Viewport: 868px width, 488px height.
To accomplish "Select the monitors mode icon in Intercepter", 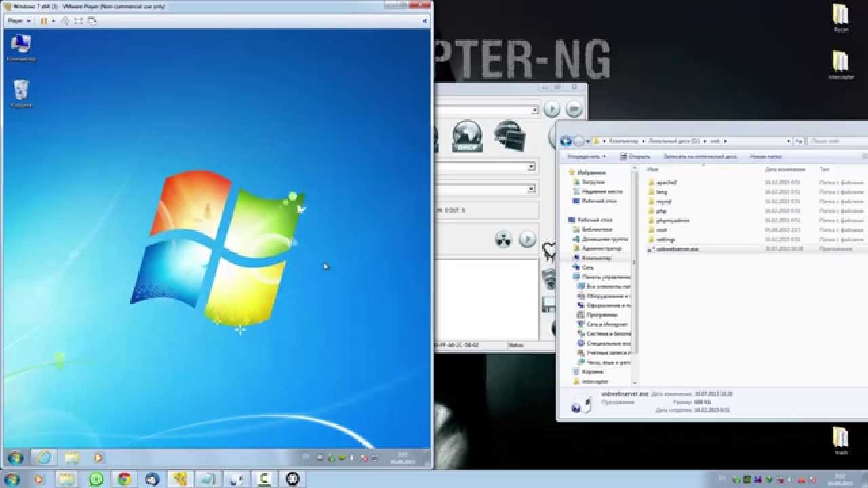I will (509, 136).
